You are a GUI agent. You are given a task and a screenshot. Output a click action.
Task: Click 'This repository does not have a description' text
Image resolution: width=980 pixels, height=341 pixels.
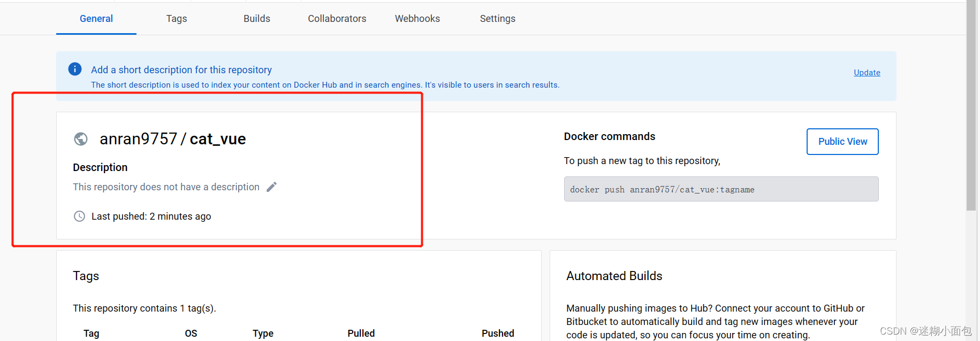pos(166,187)
